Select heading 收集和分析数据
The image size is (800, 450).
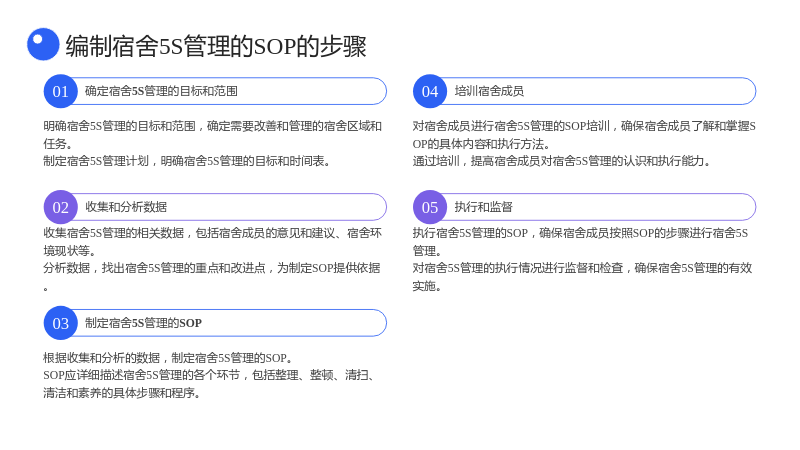tap(126, 207)
